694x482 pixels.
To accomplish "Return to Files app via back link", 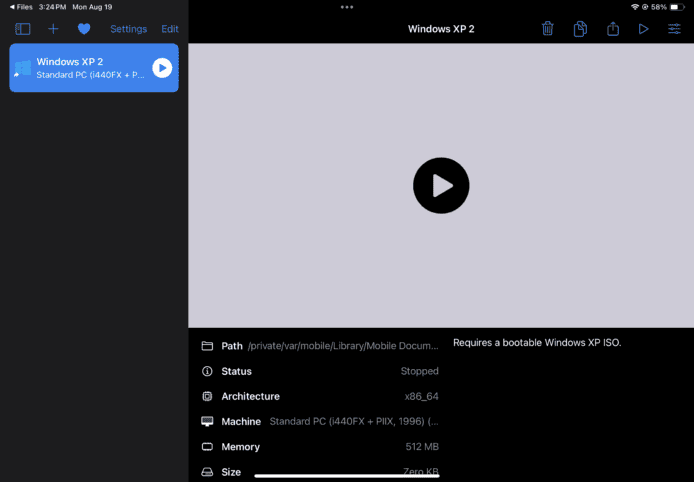I will coord(21,7).
